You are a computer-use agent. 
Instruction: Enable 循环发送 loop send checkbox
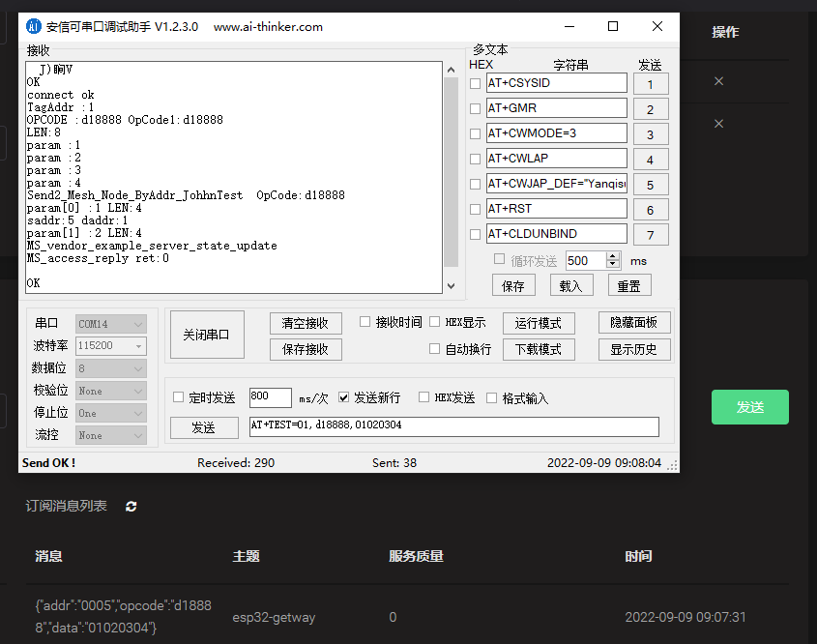499,259
